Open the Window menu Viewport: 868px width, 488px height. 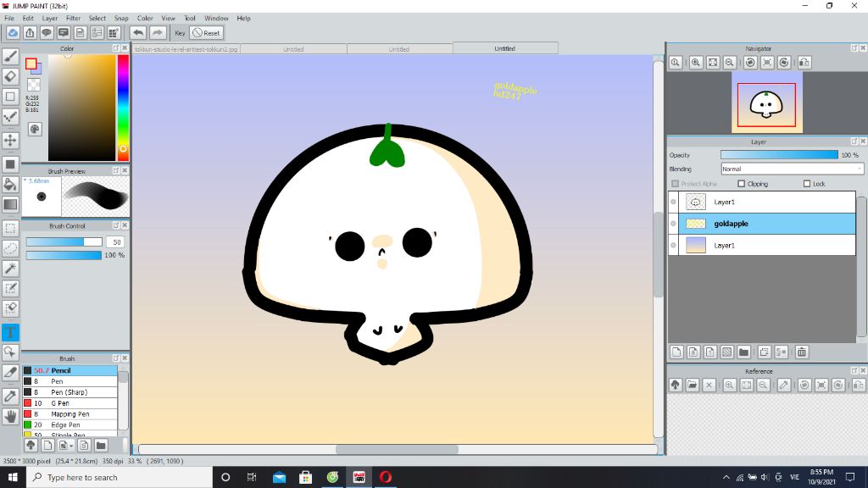(216, 19)
